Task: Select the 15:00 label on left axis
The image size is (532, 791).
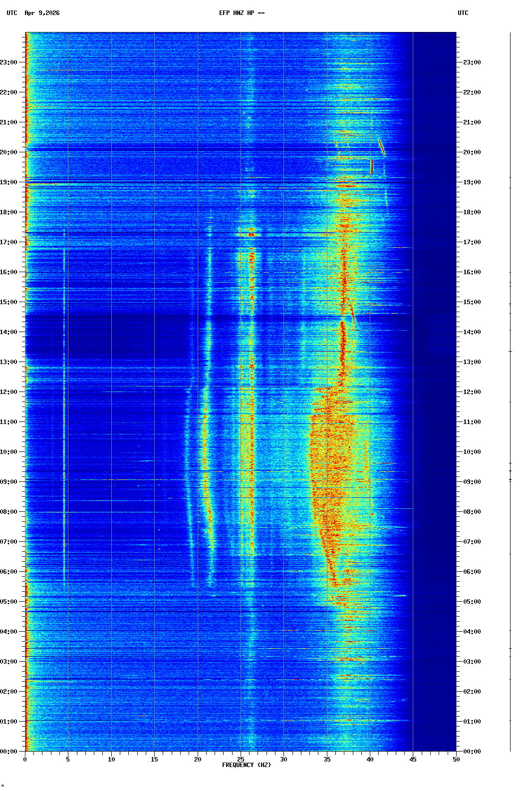Action: 9,302
